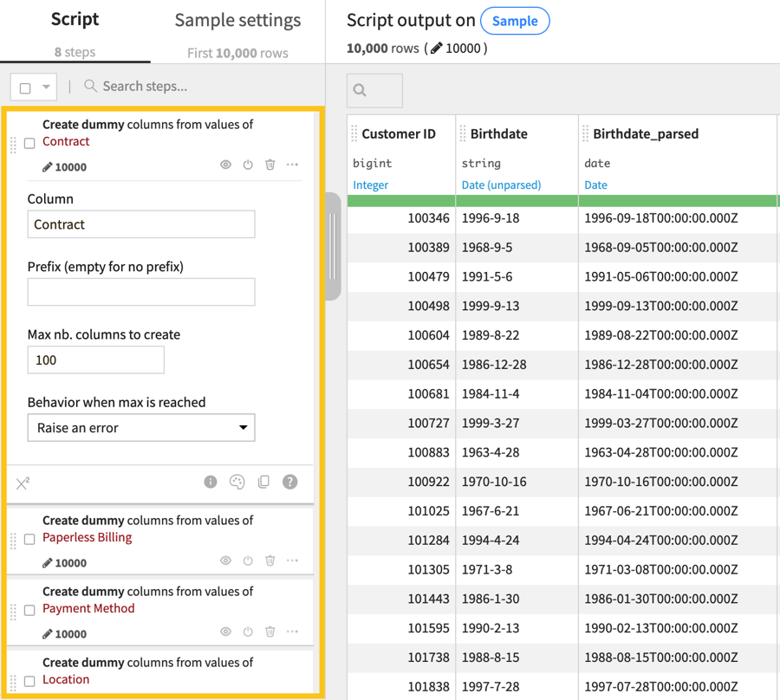780x700 pixels.
Task: Click the green validity bar under Customer ID
Action: pyautogui.click(x=401, y=201)
